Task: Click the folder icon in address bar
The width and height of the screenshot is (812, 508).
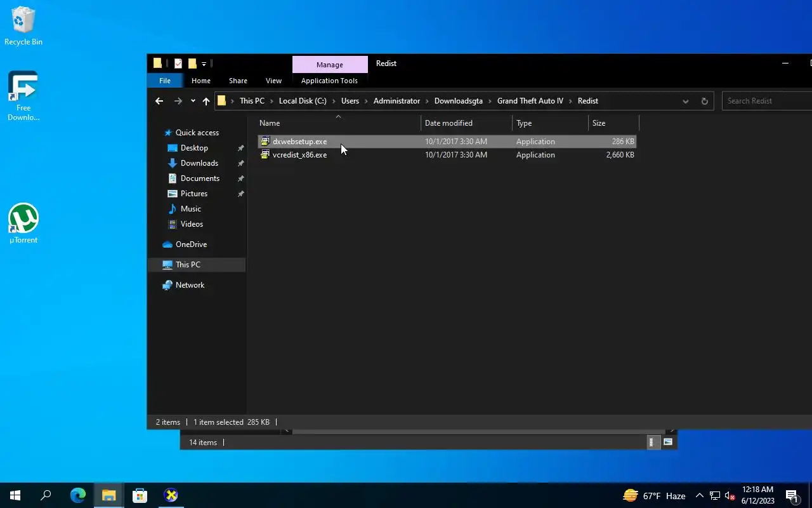Action: click(x=221, y=101)
